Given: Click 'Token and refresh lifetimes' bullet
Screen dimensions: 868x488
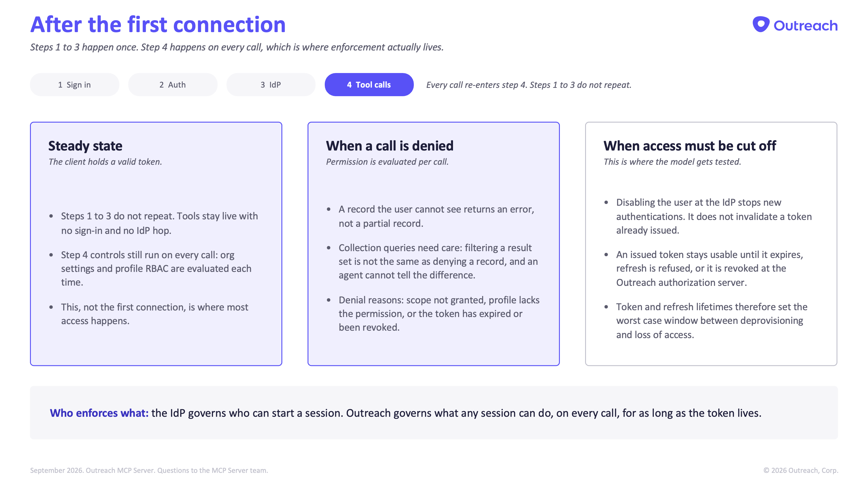Looking at the screenshot, I should [x=712, y=321].
